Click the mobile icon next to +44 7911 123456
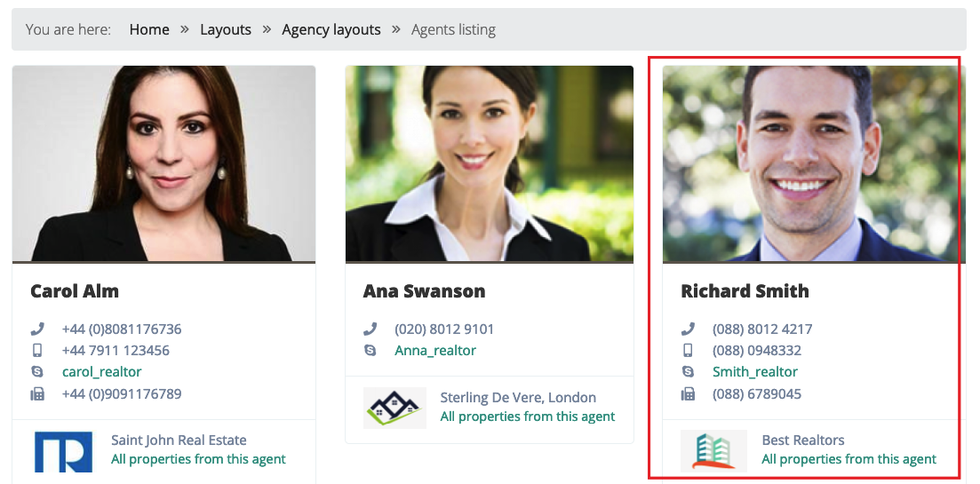Screen dimensions: 980x484 37,351
